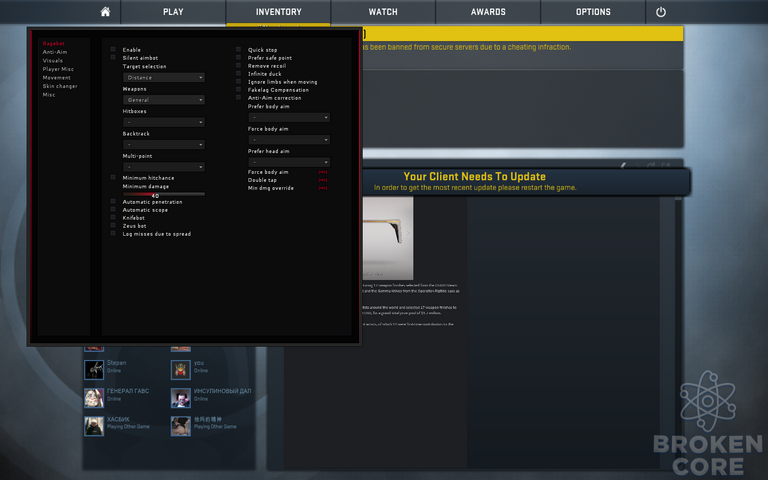Enable Log misses due to spread
The image size is (768, 480).
(x=113, y=234)
